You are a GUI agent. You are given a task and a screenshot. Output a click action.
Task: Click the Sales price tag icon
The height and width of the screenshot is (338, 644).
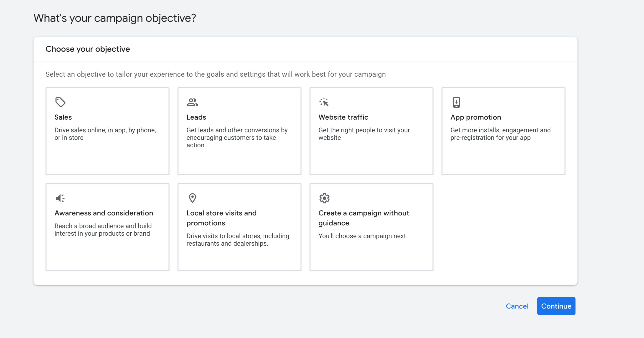pyautogui.click(x=60, y=102)
